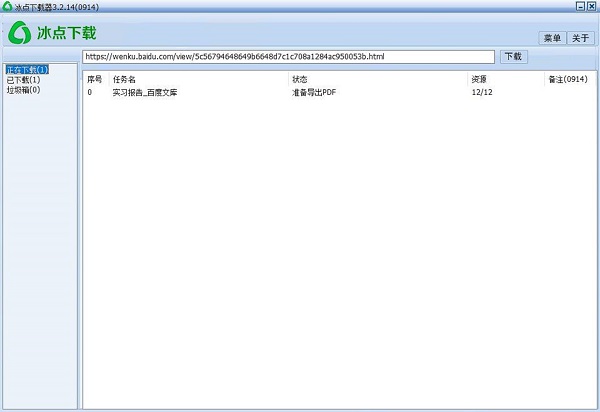The width and height of the screenshot is (600, 412).
Task: Focus the wenku.baidu.com URL input field
Action: [289, 57]
